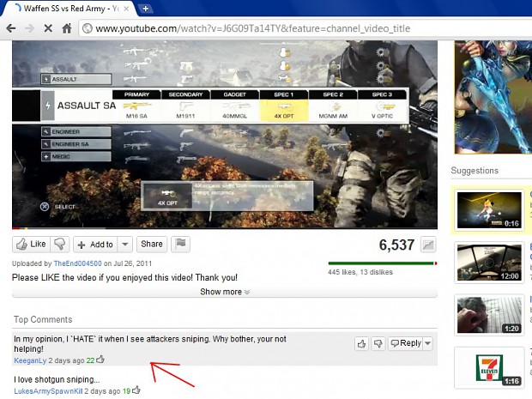Viewport: 532px width, 399px height.
Task: Select ENGINEER SA class in video
Action: (76, 144)
